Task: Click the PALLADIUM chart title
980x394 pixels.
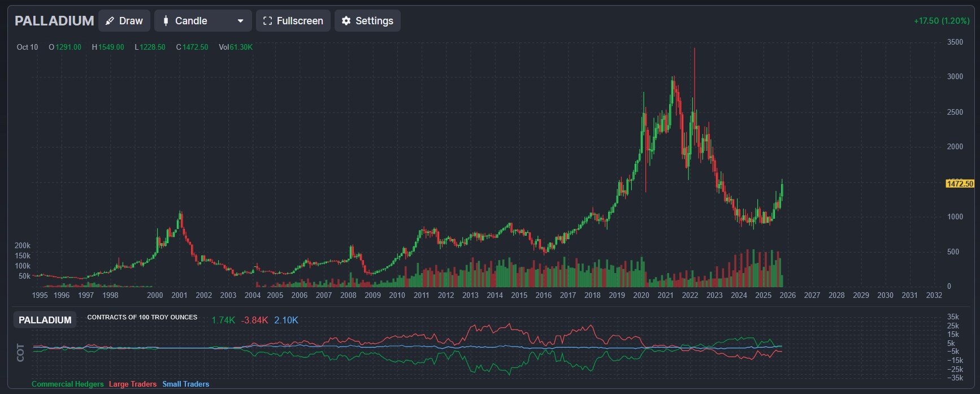Action: click(54, 21)
